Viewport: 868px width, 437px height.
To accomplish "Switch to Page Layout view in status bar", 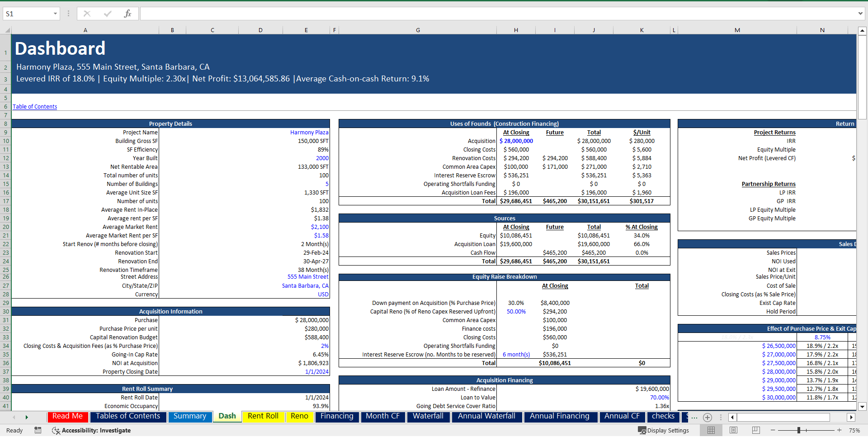I will click(733, 430).
